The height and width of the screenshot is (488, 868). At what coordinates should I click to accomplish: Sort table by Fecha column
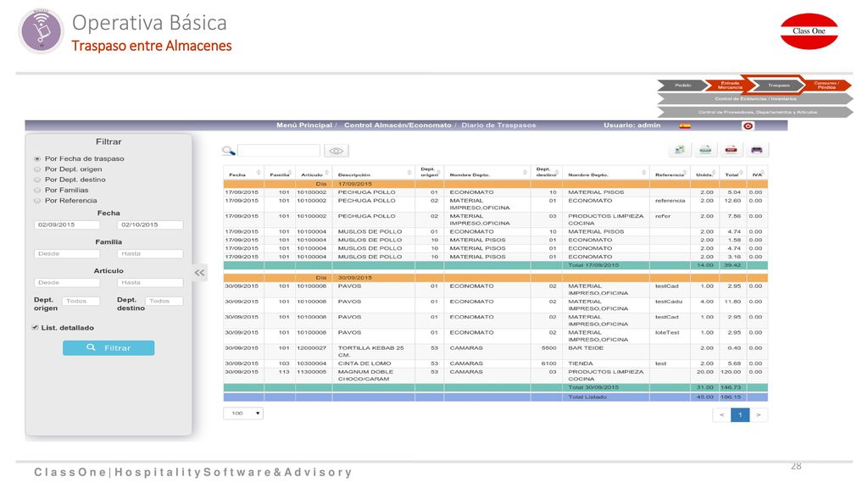pyautogui.click(x=243, y=175)
